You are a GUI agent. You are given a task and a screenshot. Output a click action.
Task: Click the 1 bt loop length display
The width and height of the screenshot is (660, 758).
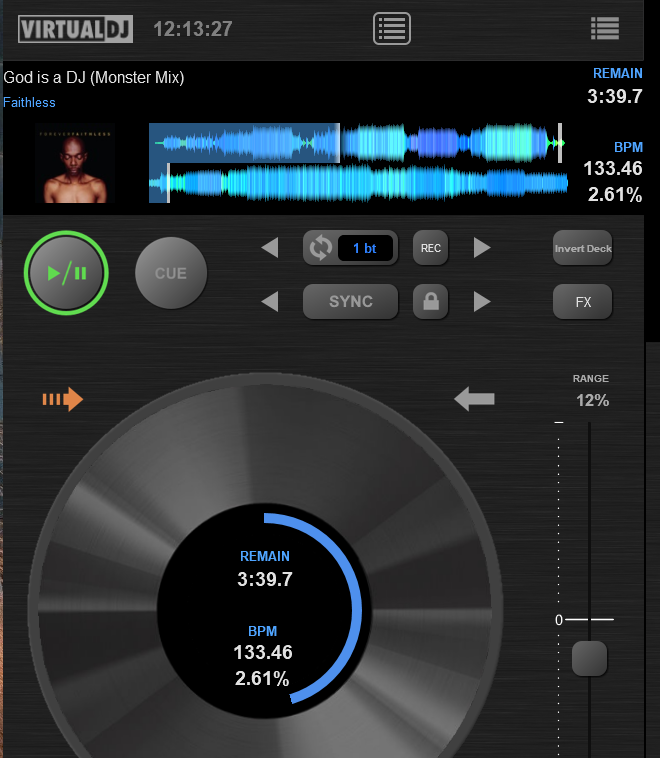point(365,248)
